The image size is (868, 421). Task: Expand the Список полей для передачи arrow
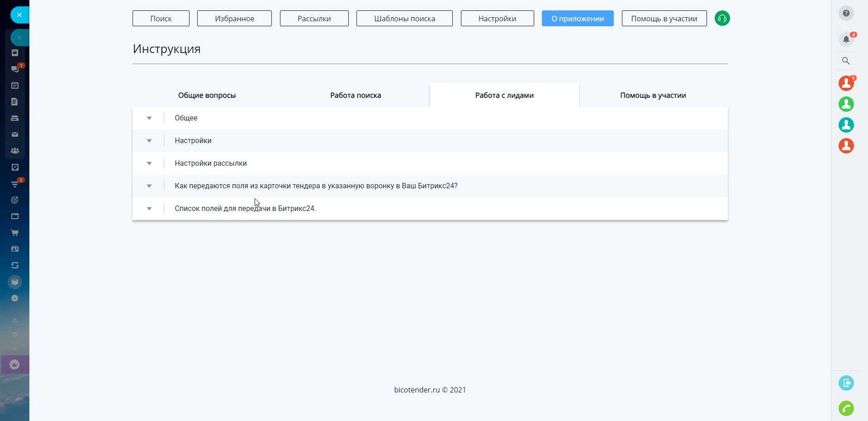[149, 209]
